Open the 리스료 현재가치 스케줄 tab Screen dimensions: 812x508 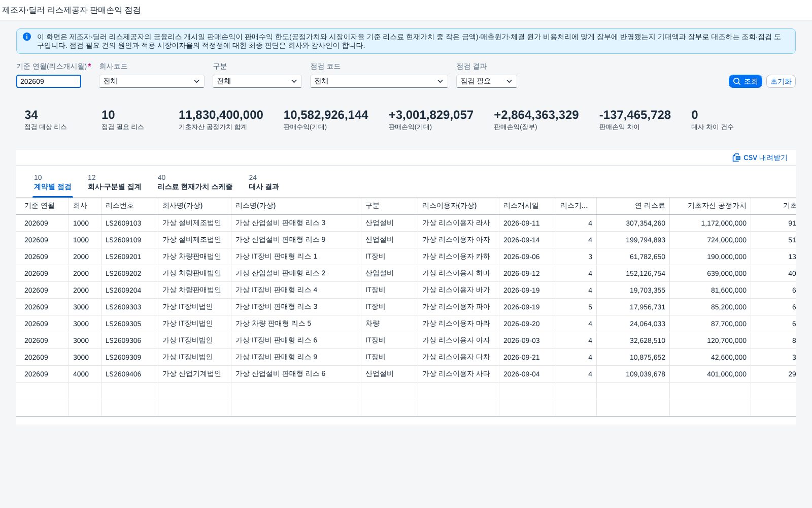[x=195, y=183]
